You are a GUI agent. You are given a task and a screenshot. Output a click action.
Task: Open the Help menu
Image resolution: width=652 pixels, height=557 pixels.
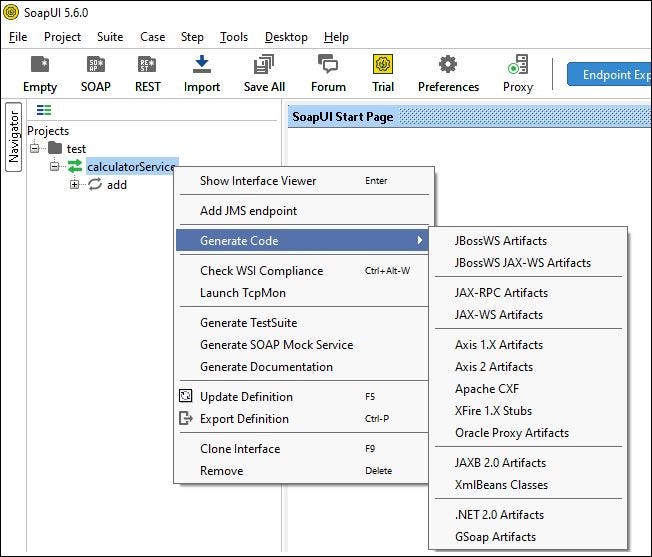click(x=336, y=37)
